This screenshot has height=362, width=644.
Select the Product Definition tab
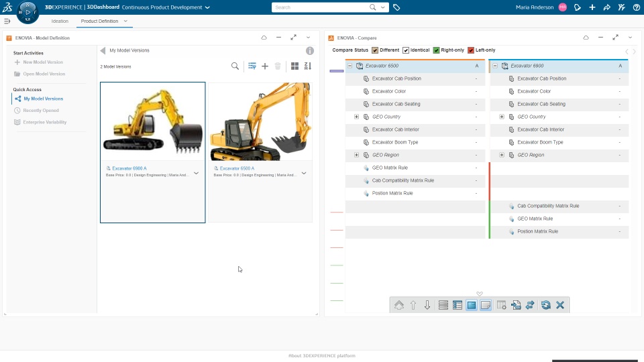click(x=99, y=21)
